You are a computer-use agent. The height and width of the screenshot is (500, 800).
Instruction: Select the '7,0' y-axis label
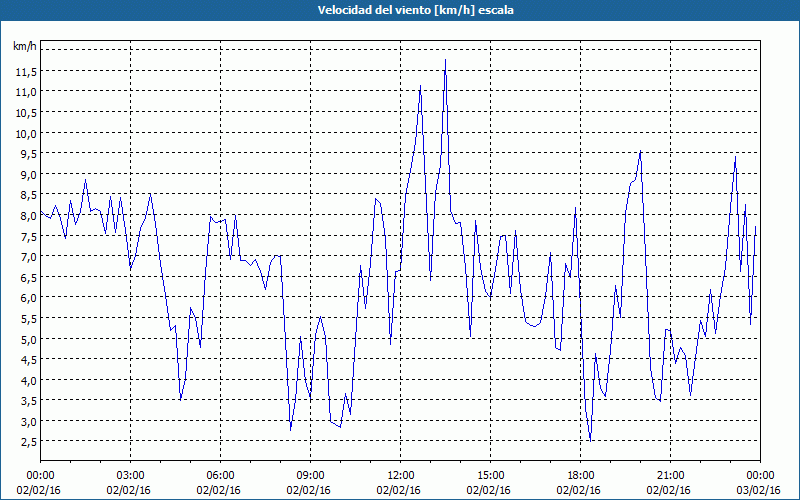[28, 257]
